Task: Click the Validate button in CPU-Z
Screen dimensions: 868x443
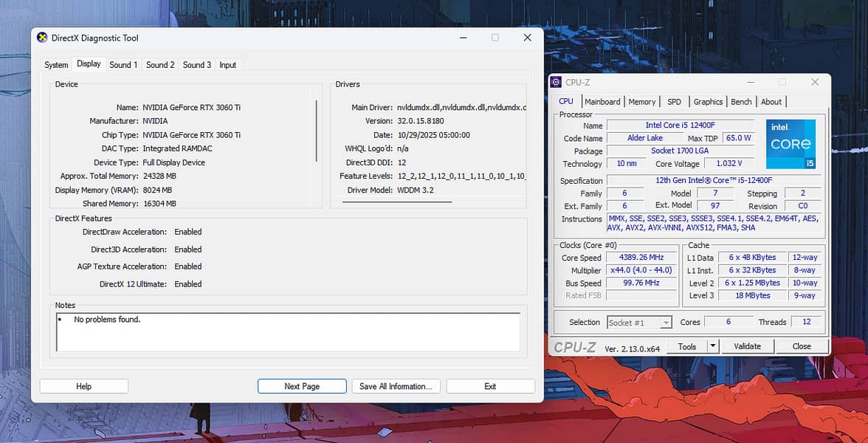Action: tap(747, 346)
